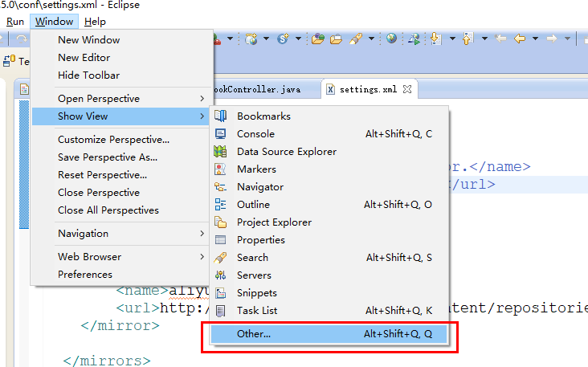588x367 pixels.
Task: Click the globe Web Browser toolbar icon
Action: tap(391, 39)
